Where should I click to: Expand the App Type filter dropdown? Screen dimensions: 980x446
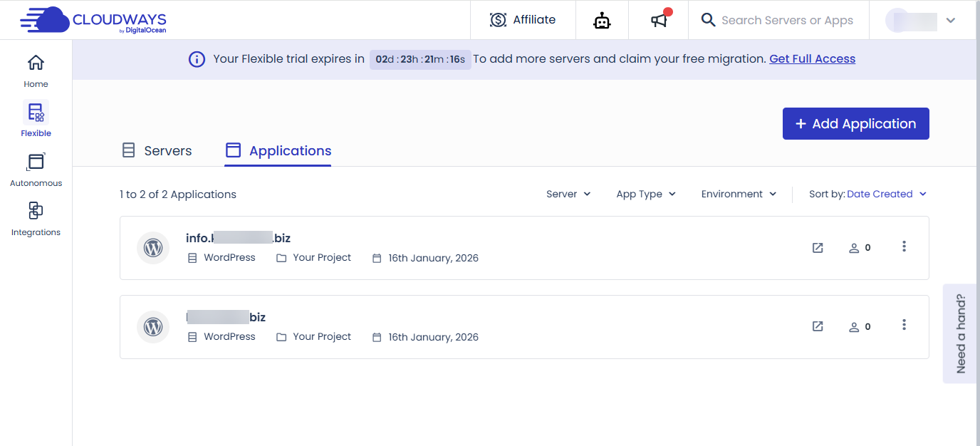(646, 194)
